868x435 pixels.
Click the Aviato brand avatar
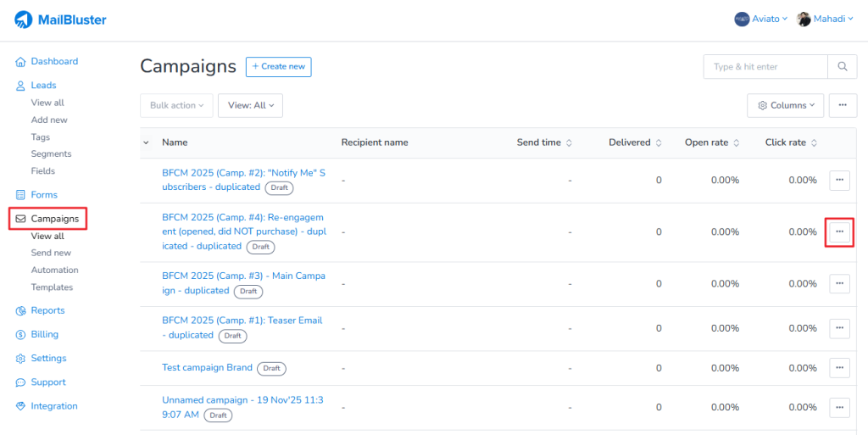742,20
